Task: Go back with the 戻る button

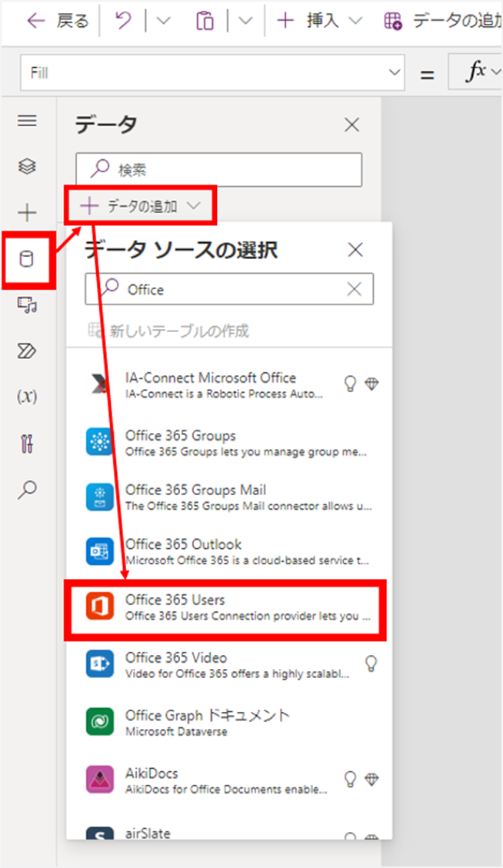Action: pyautogui.click(x=58, y=21)
